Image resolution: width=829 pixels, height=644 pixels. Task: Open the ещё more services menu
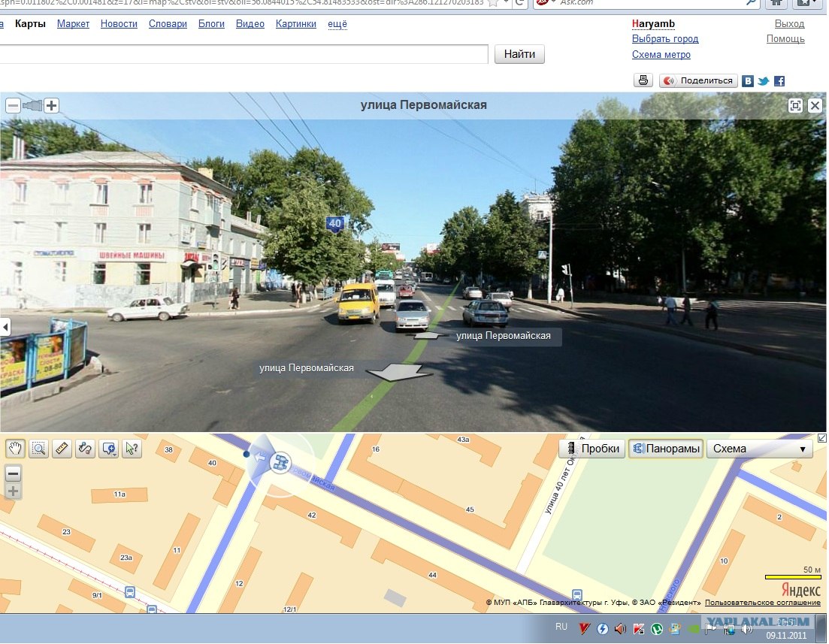[337, 24]
